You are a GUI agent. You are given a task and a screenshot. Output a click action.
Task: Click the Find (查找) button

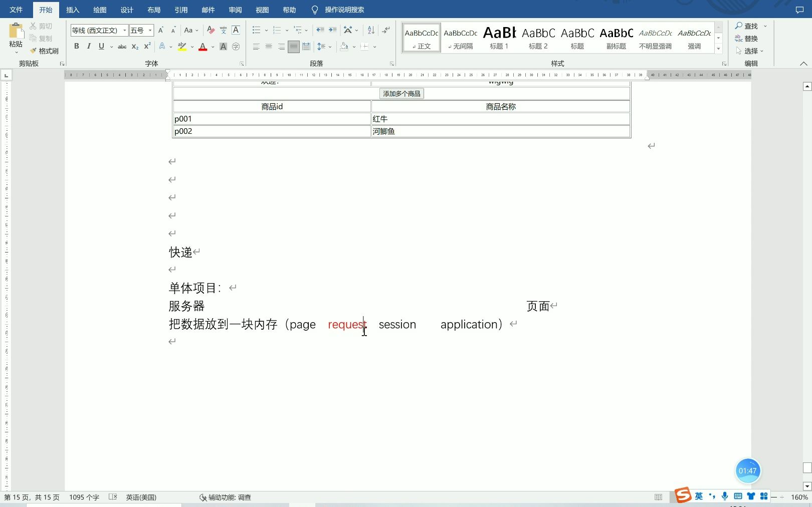746,26
